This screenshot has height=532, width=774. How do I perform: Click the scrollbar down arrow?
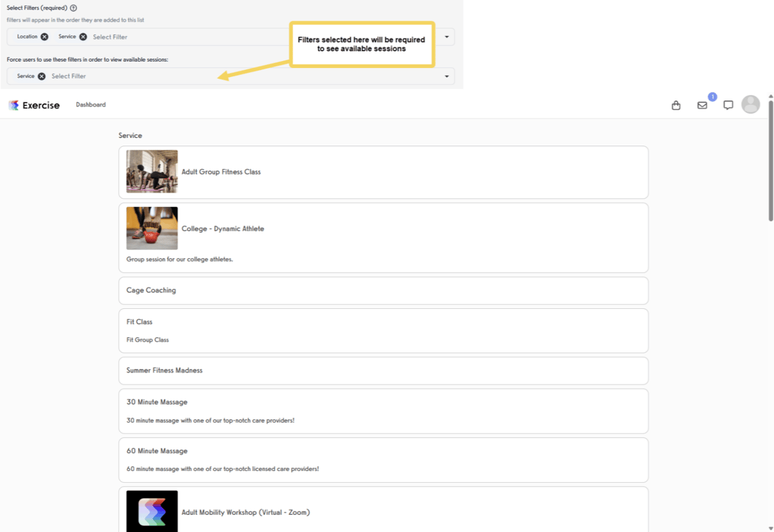tap(771, 529)
